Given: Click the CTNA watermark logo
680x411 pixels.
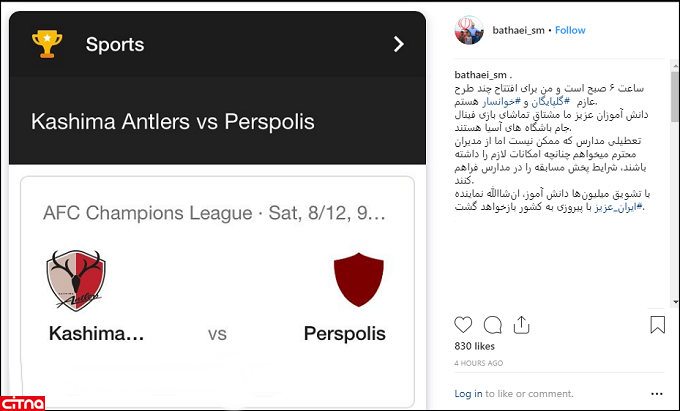Looking at the screenshot, I should pyautogui.click(x=22, y=402).
